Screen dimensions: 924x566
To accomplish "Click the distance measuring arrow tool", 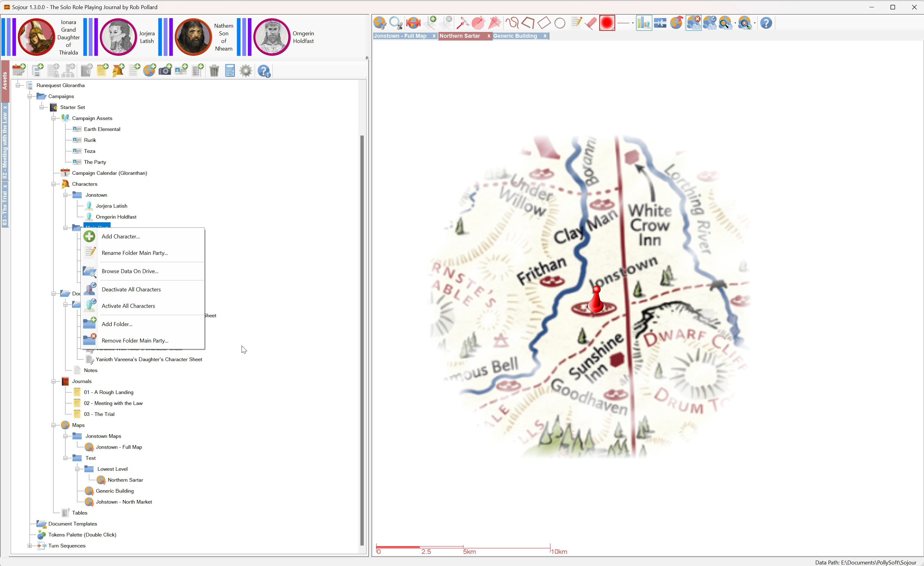I will point(463,23).
